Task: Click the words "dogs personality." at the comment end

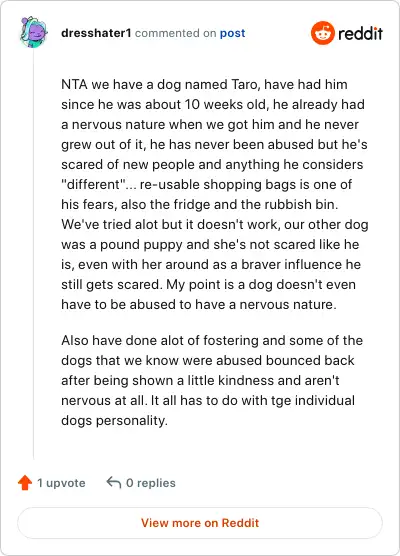Action: [114, 421]
